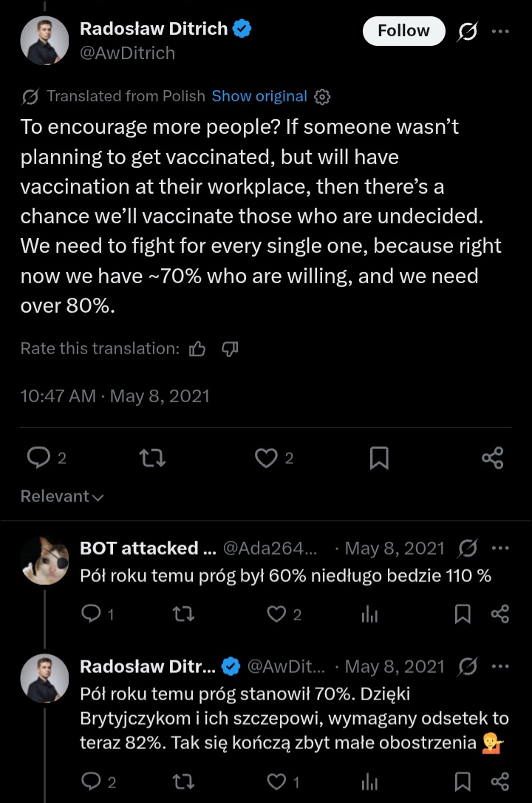Reply to the main post

(38, 458)
